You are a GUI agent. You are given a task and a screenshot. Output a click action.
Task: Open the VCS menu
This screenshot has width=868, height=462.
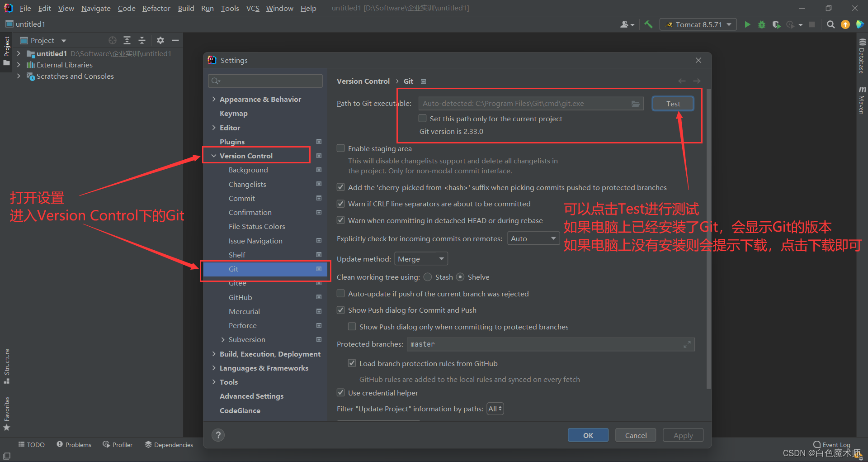coord(253,8)
